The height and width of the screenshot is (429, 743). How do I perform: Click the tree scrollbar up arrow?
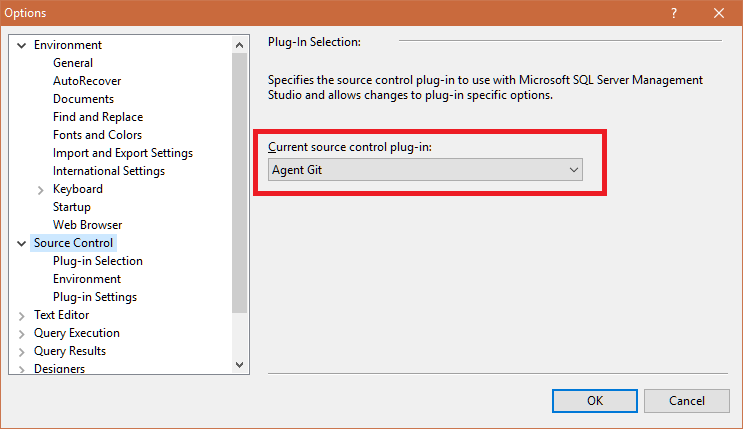tap(239, 45)
